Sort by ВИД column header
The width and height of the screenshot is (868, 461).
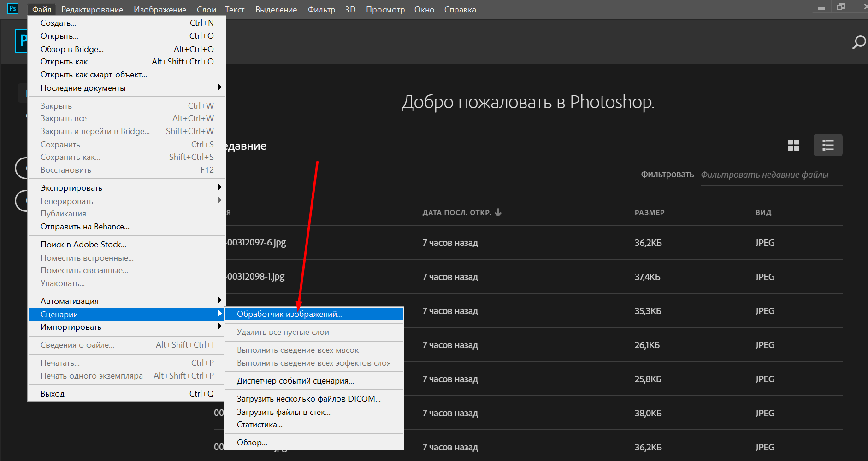pyautogui.click(x=763, y=212)
